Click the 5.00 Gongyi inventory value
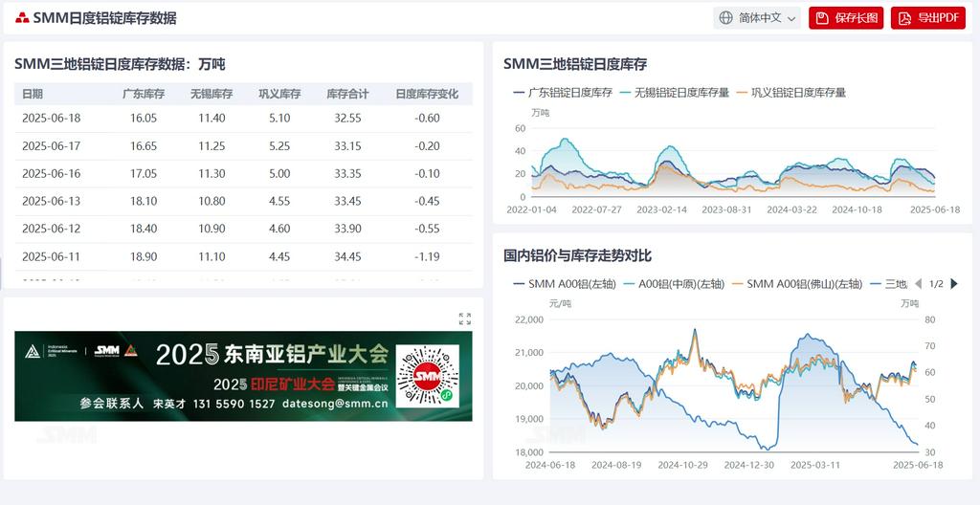This screenshot has width=980, height=505. (x=280, y=173)
